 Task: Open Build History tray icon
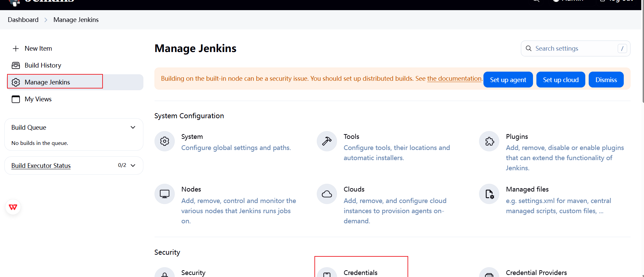[x=16, y=66]
